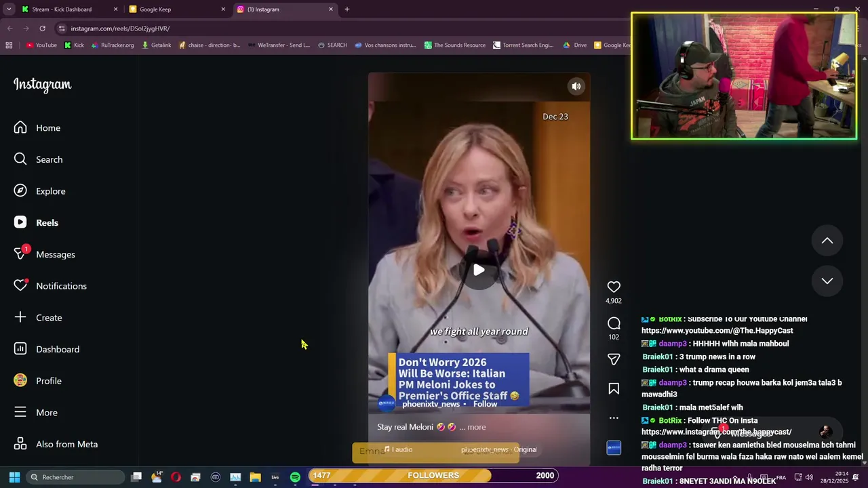Screen dimensions: 868x488
Task: Open the weather widget on the taskbar
Action: [x=156, y=477]
